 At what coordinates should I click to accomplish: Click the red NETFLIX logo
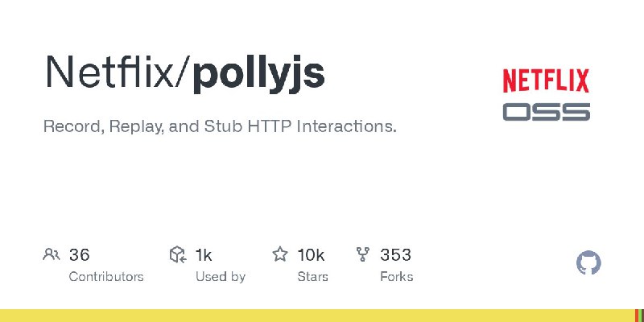click(546, 81)
